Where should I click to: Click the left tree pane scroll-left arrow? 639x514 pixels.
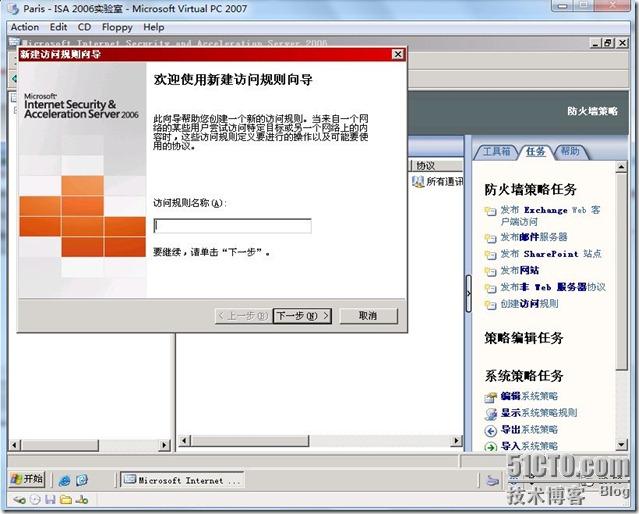[x=14, y=445]
